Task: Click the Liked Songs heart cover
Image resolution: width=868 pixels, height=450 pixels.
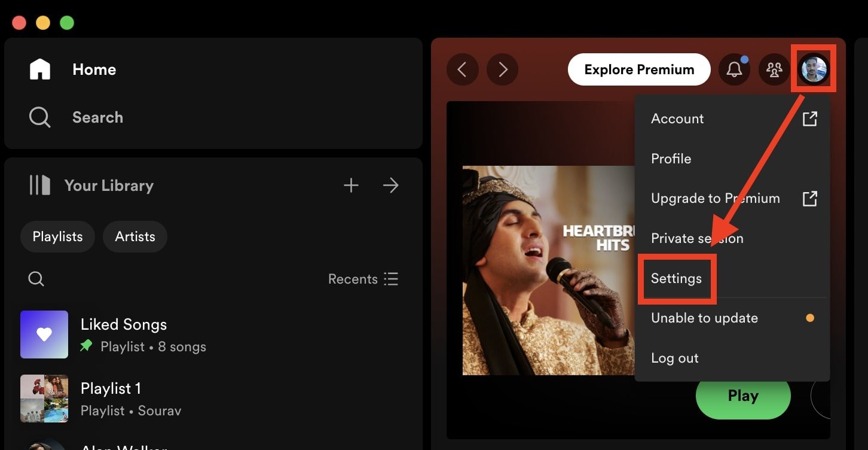Action: (x=44, y=335)
